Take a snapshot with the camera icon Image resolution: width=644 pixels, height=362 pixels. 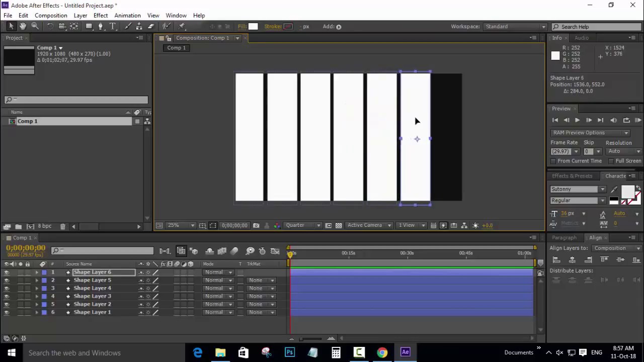pyautogui.click(x=256, y=226)
